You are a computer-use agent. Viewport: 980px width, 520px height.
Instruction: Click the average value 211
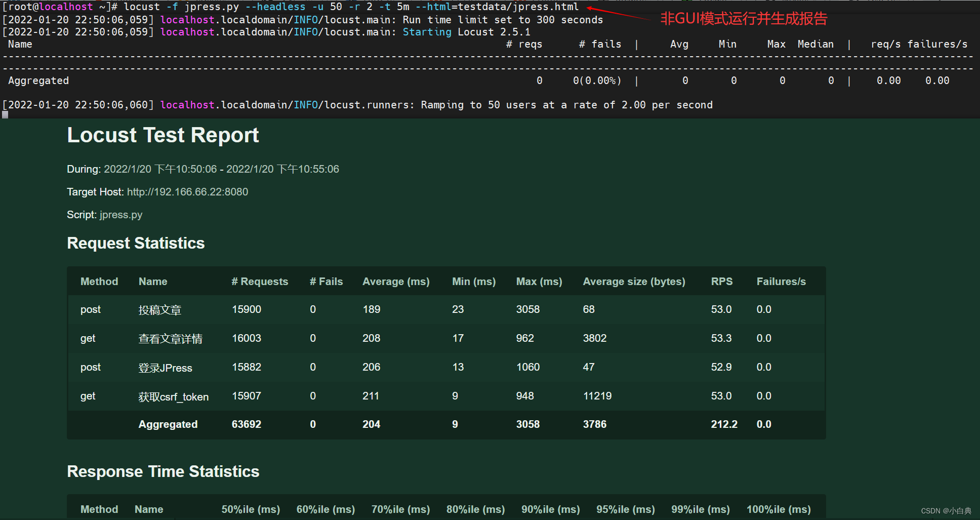click(x=371, y=396)
